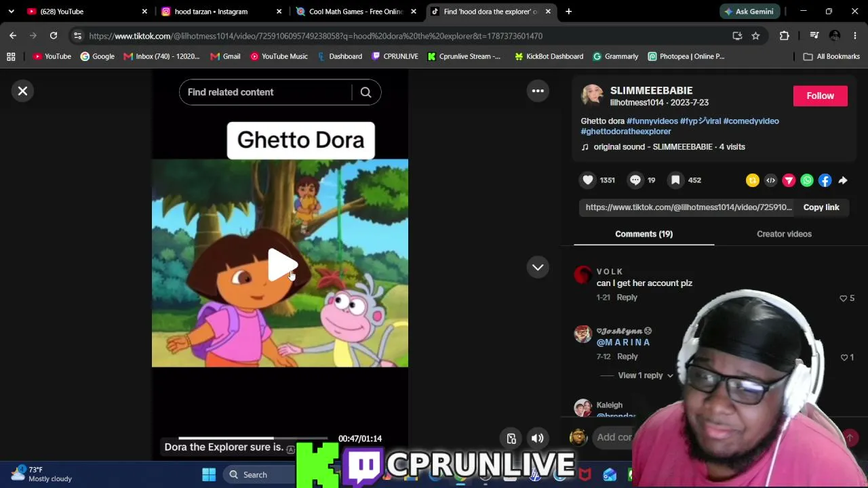Open the embed code icon
Screen dimensions: 868x488
(770, 180)
